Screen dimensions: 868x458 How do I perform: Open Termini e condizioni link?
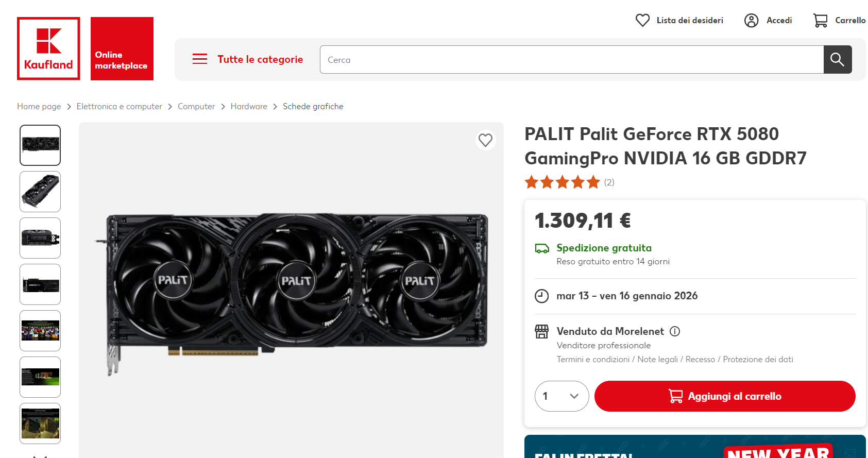pos(593,360)
